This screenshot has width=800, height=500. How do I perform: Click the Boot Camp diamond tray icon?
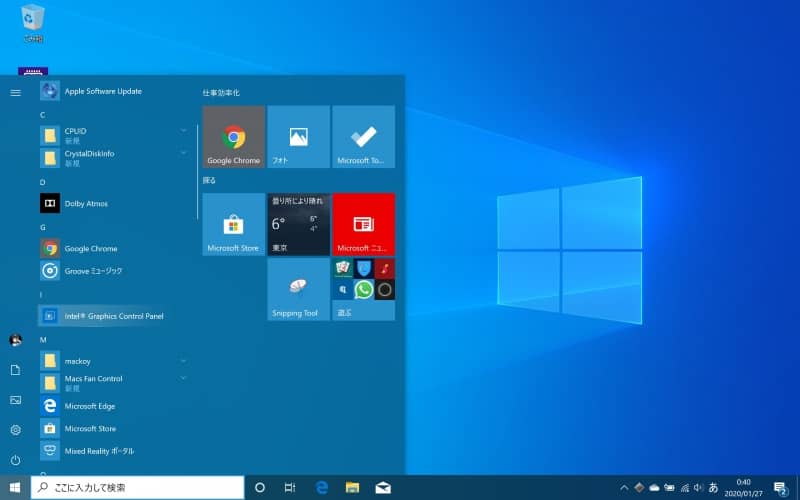(639, 488)
